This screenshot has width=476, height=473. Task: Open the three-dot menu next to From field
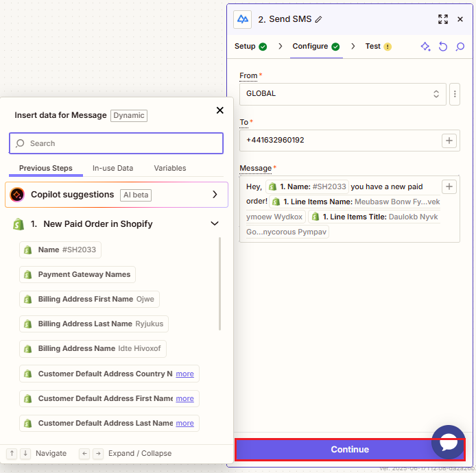coord(455,94)
